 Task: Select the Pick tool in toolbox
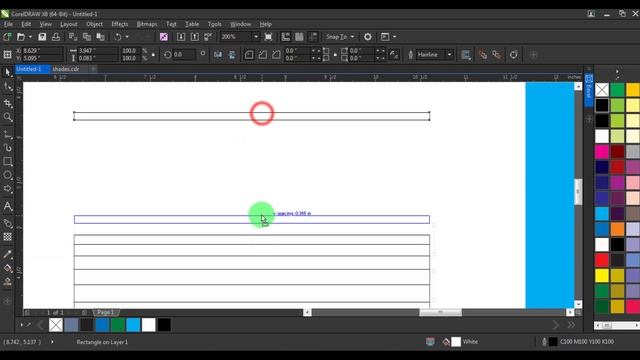pyautogui.click(x=7, y=73)
